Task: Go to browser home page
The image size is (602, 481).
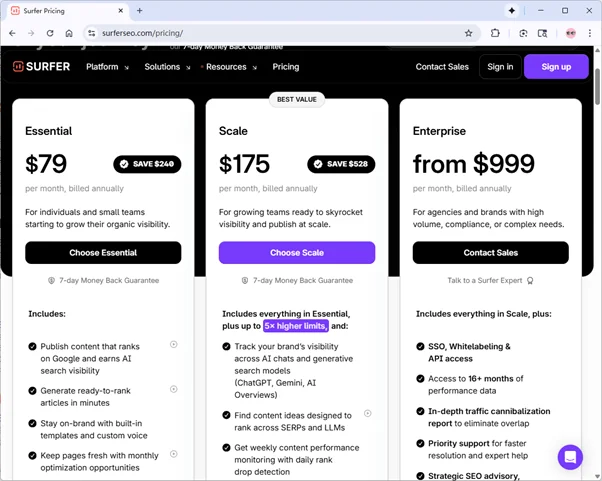Action: pyautogui.click(x=69, y=33)
